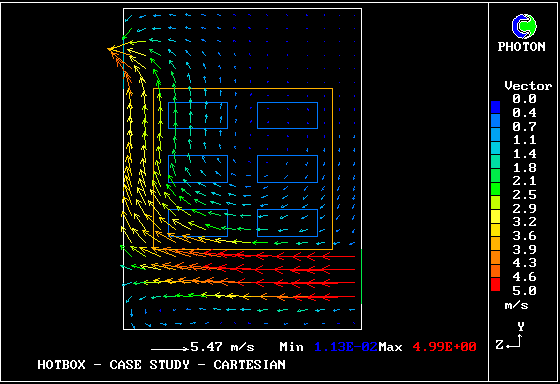Click the legend value 2.1

tap(524, 181)
